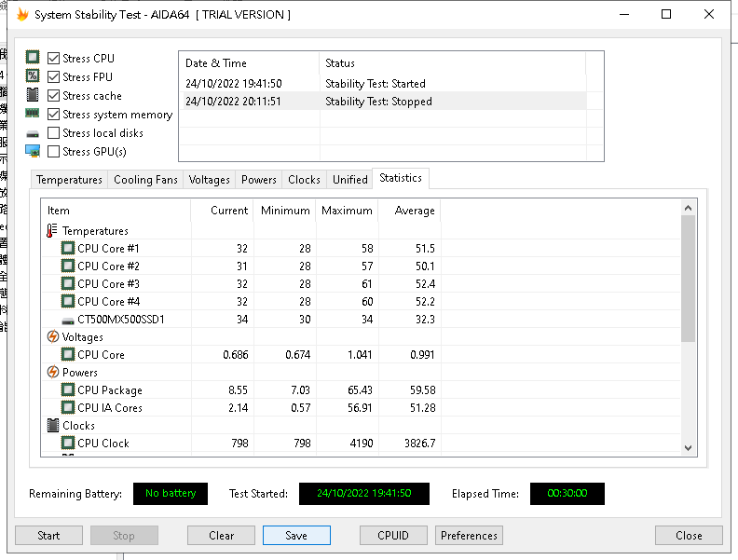Screen dimensions: 738x560
Task: Click the Stress CPU chip icon
Action: [33, 58]
